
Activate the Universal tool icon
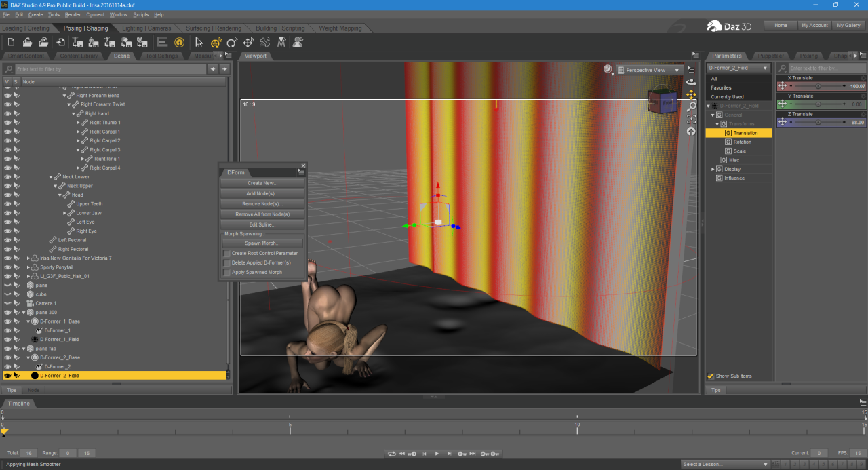coord(216,43)
